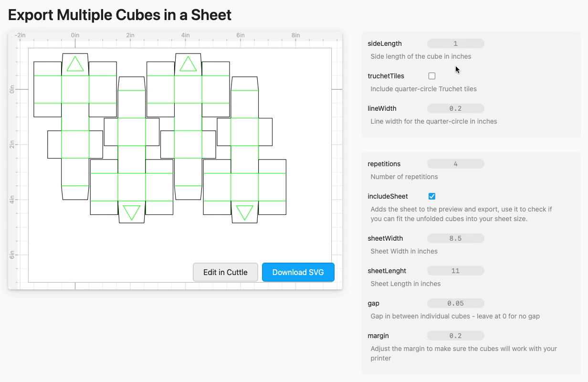Click the includeSheet parameter label
588x382 pixels.
(388, 196)
